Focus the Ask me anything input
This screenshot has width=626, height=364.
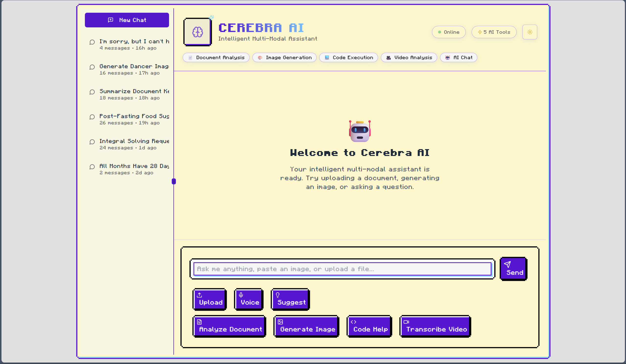click(342, 269)
